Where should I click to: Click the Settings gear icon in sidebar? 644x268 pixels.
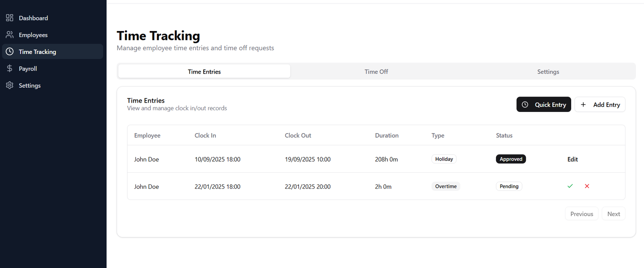click(10, 85)
